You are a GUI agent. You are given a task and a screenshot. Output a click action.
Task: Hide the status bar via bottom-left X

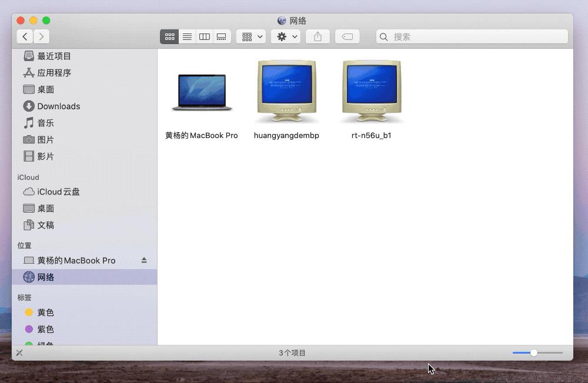[19, 352]
